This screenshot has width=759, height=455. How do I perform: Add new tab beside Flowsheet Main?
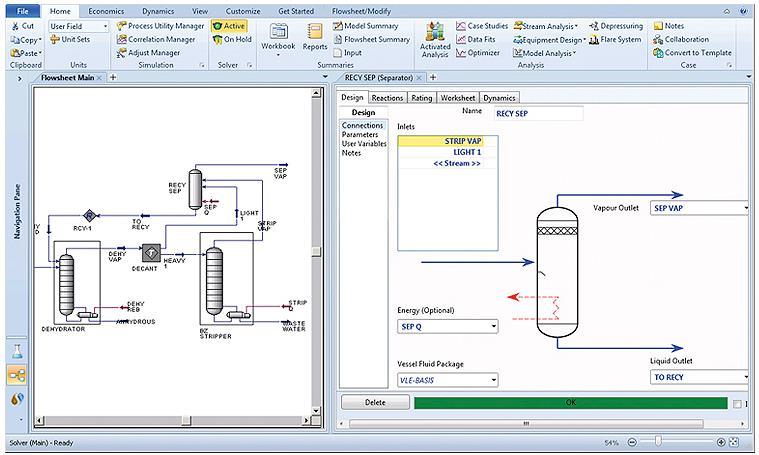(x=113, y=77)
